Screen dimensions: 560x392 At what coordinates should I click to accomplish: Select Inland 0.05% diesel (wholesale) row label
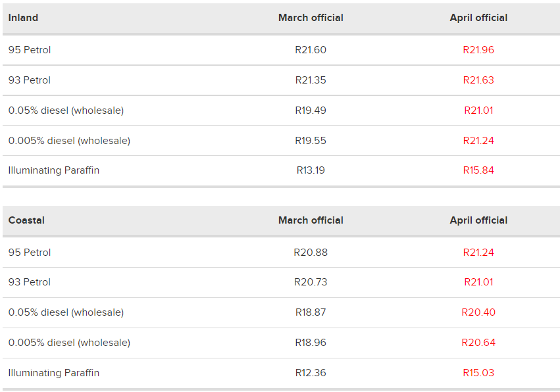(66, 110)
